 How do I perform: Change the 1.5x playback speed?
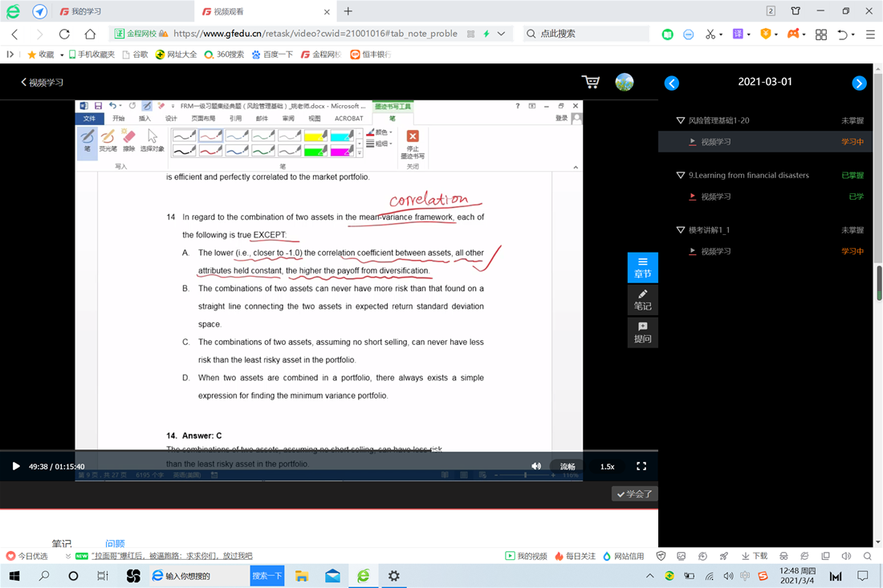tap(607, 466)
